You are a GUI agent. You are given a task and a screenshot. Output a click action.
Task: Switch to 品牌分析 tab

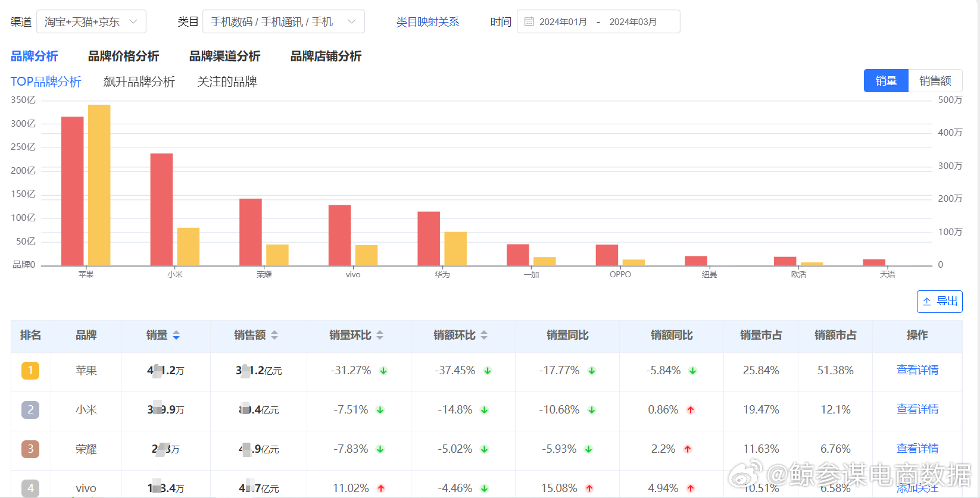pyautogui.click(x=35, y=56)
